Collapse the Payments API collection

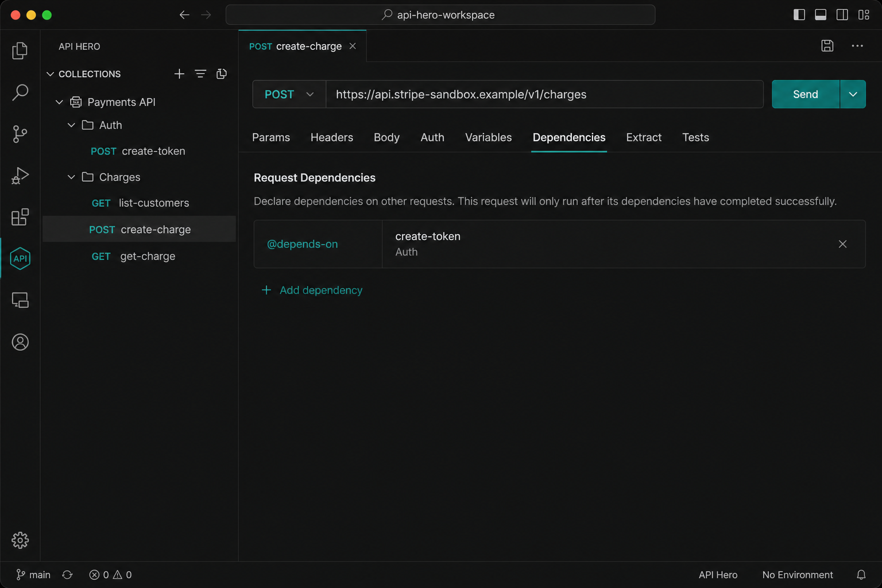[59, 102]
